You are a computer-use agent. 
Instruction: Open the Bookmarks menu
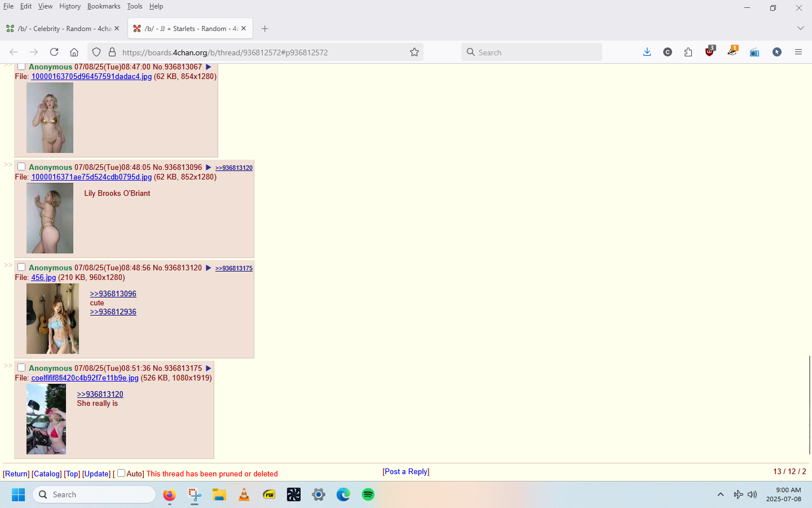pos(104,6)
